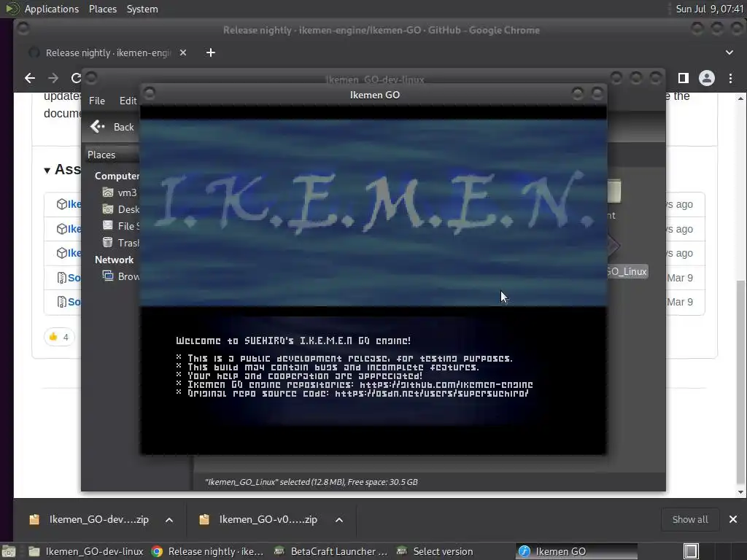Viewport: 747px width, 560px height.
Task: Switch to BetaCraft Launcher taskbar entry
Action: [x=330, y=551]
